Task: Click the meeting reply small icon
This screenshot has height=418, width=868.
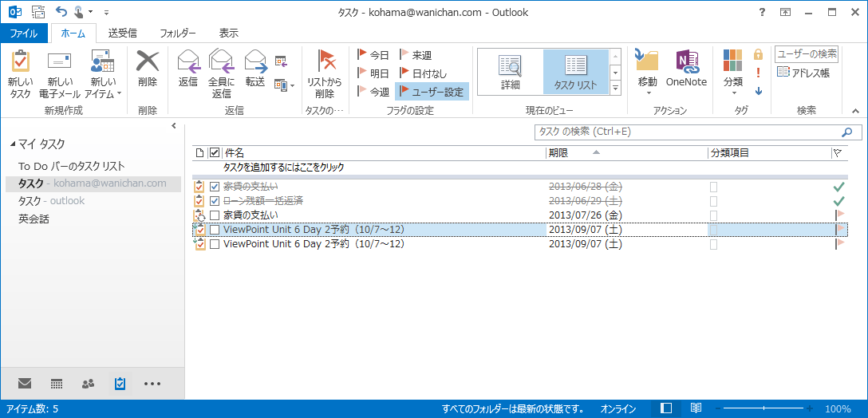Action: pos(281,60)
